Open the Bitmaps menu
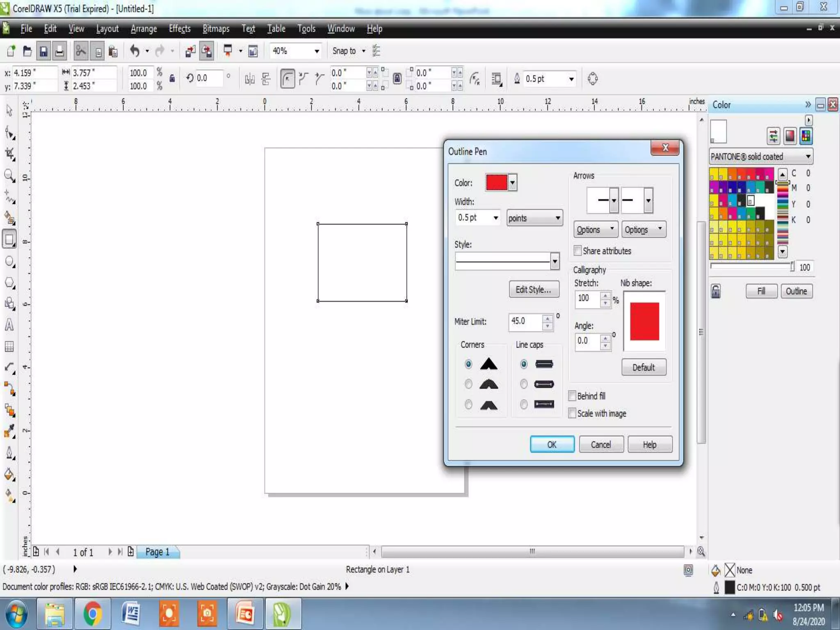840x630 pixels. (x=216, y=29)
